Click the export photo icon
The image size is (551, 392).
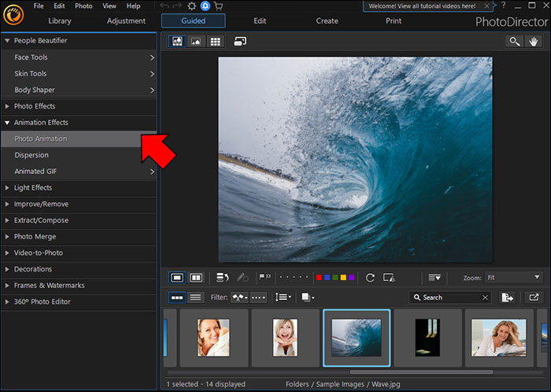tap(507, 298)
